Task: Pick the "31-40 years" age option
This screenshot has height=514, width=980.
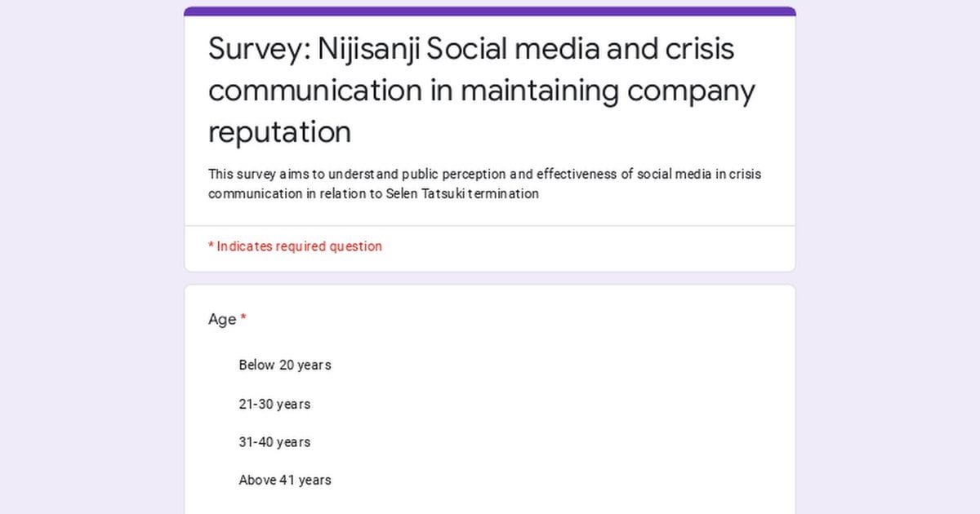Action: pos(274,442)
